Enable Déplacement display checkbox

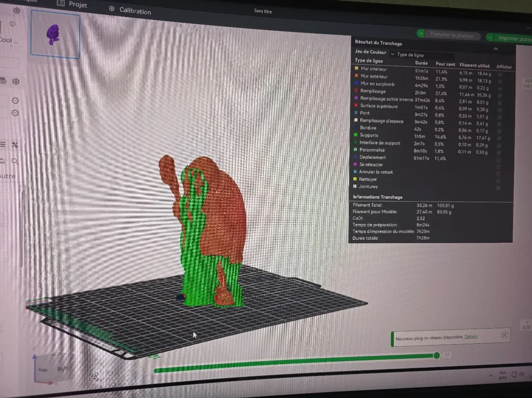tap(498, 159)
